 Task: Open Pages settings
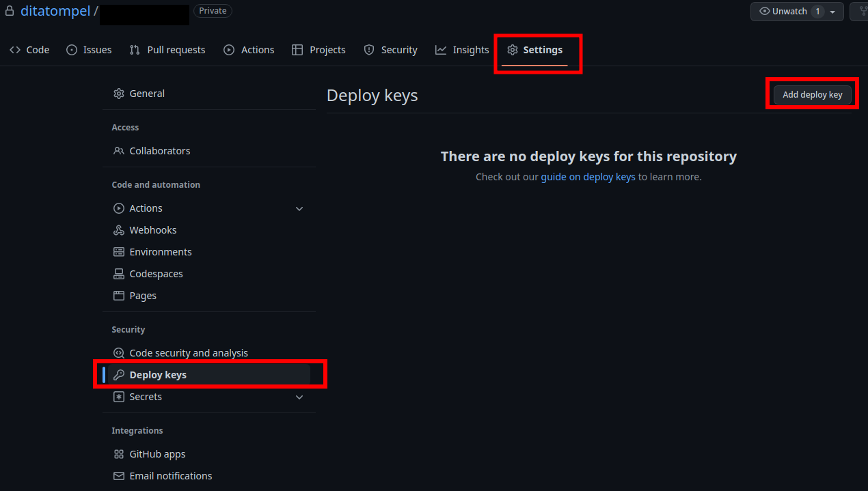(209, 296)
